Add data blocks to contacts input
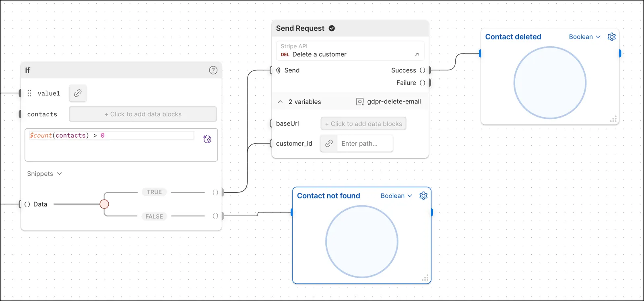This screenshot has width=644, height=301. (143, 114)
